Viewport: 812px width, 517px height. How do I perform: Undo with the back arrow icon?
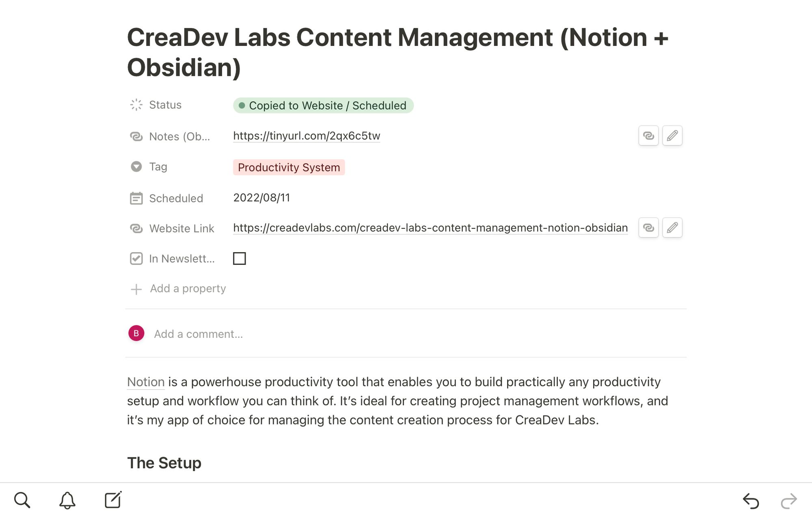click(751, 501)
